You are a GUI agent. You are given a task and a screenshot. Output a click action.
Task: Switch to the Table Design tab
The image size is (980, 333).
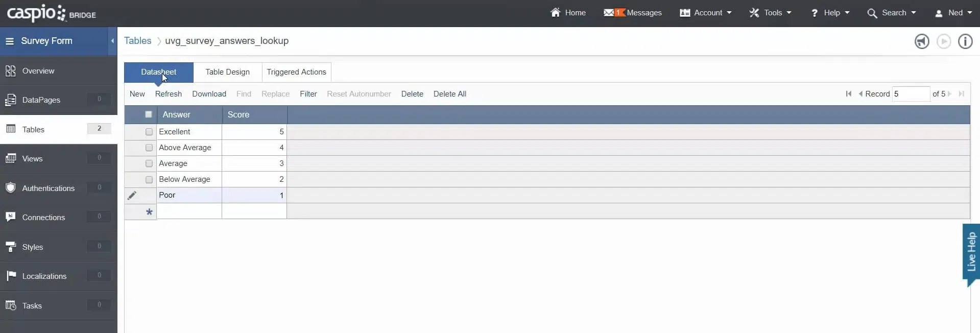227,72
